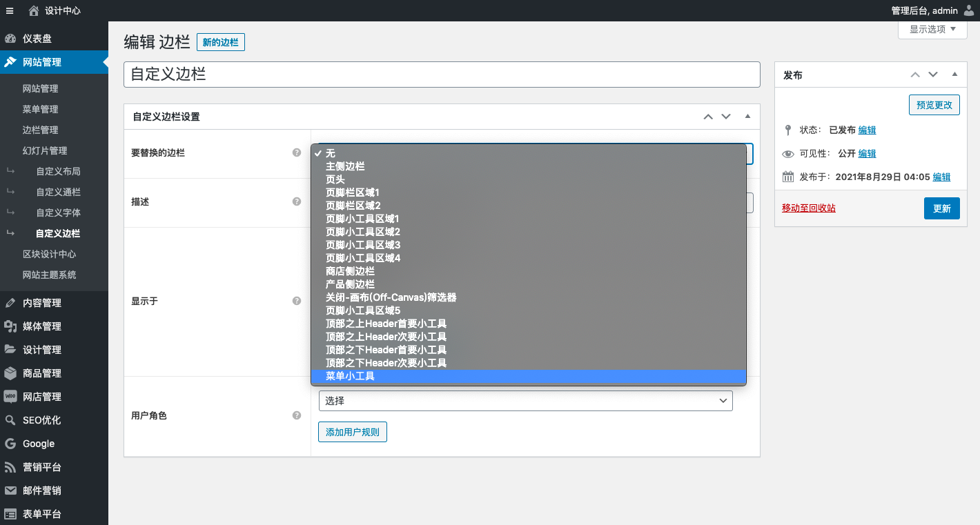
Task: Click the home icon beside 设计中心
Action: coord(34,10)
